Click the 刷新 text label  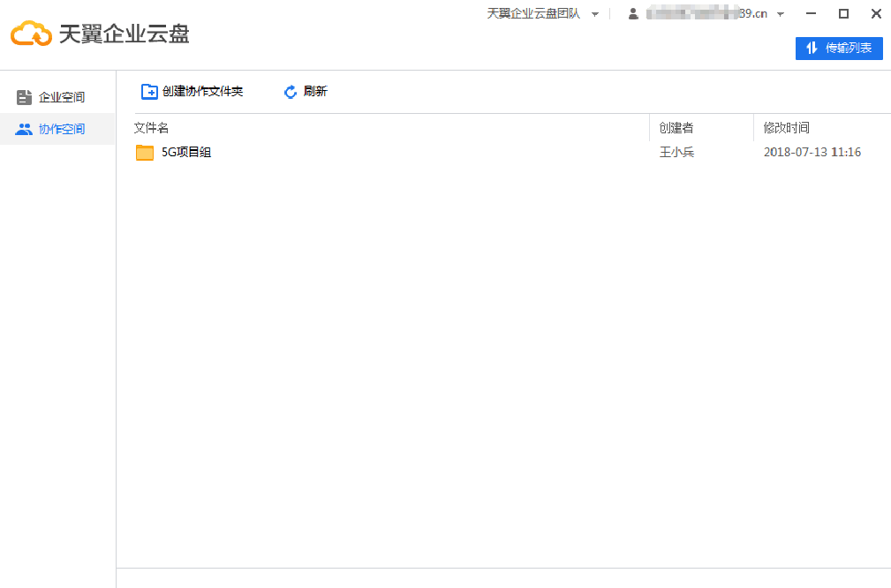tap(315, 92)
